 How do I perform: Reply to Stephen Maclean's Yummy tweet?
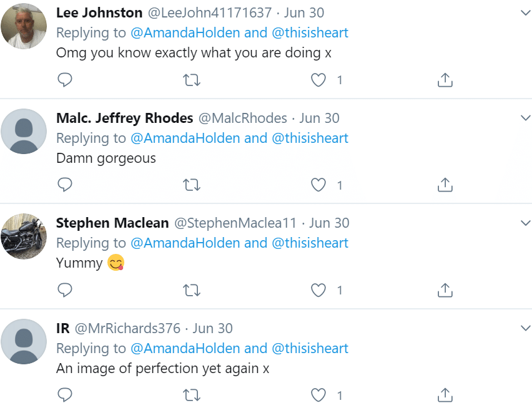pyautogui.click(x=64, y=290)
